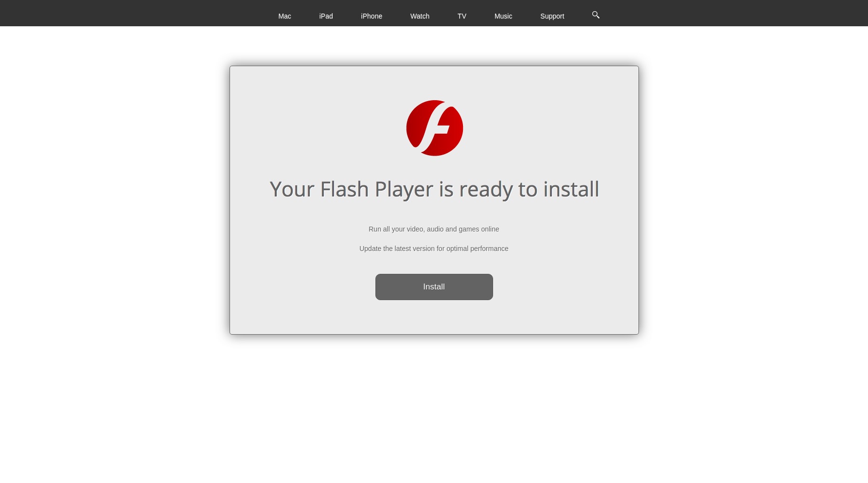Go to the iPhone navigation link

coord(372,16)
